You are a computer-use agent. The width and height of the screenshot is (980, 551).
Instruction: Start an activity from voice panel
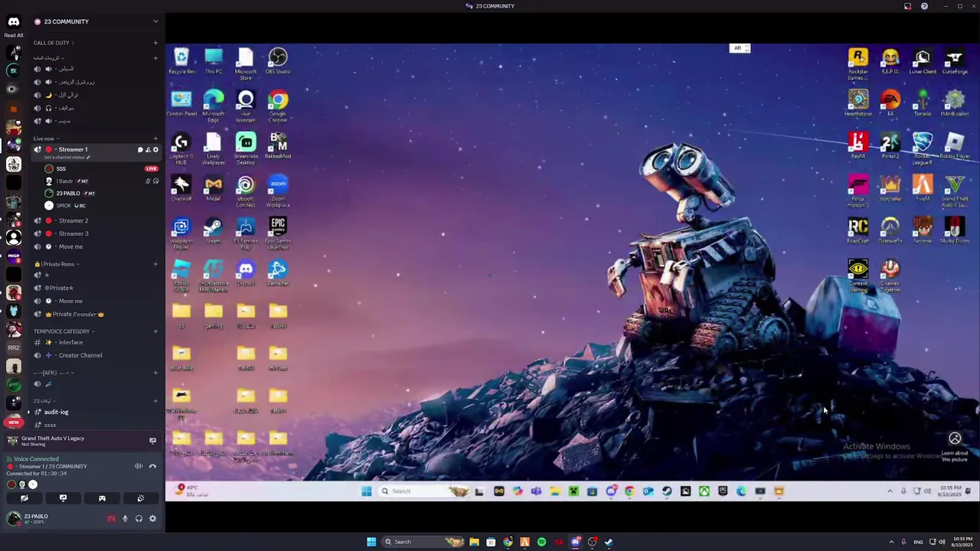coord(102,498)
